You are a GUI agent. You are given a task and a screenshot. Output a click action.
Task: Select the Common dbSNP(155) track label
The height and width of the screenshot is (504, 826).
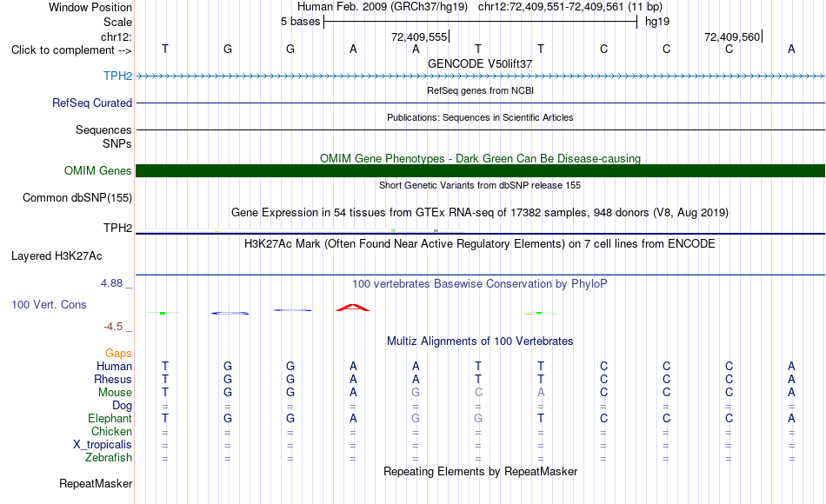(77, 197)
